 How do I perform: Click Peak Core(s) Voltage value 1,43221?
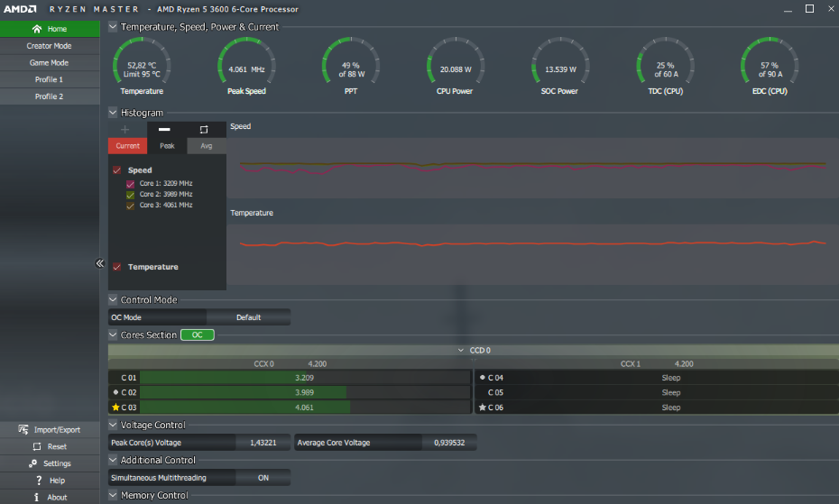click(x=263, y=443)
